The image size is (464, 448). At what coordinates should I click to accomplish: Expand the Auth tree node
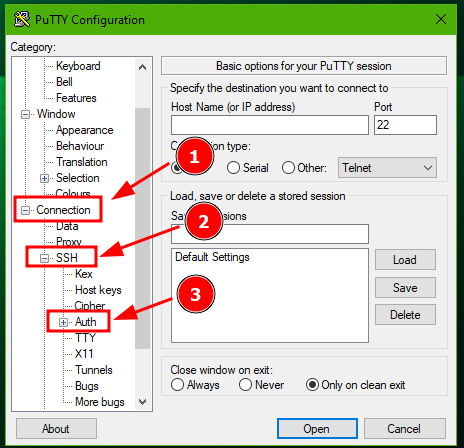point(63,322)
